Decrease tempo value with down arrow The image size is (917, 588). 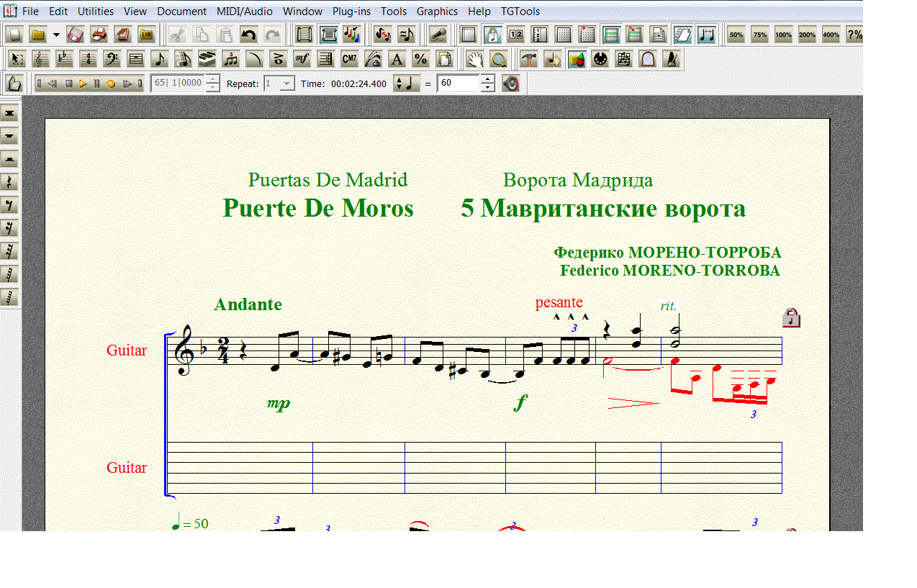(487, 88)
